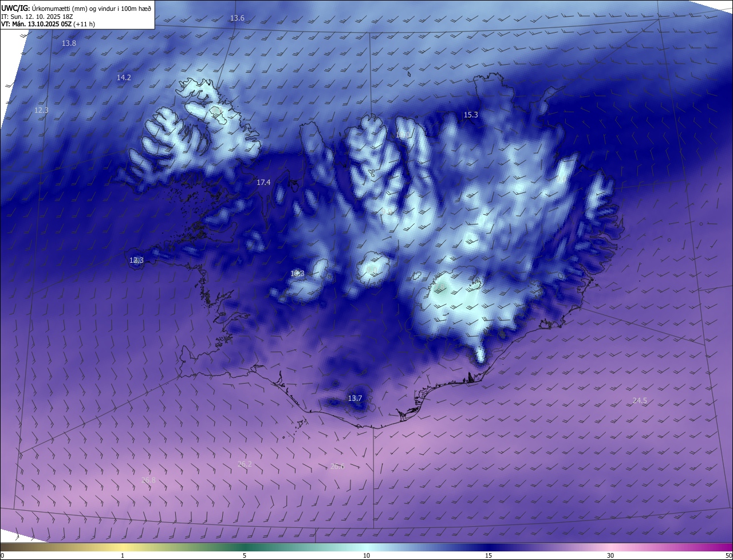Click the 26.6 value label
This screenshot has width=733, height=560.
[337, 467]
